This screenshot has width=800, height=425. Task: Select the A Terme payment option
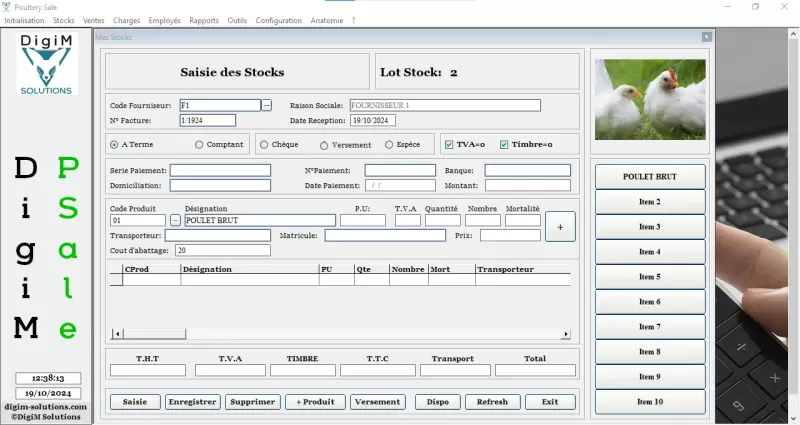coord(115,144)
